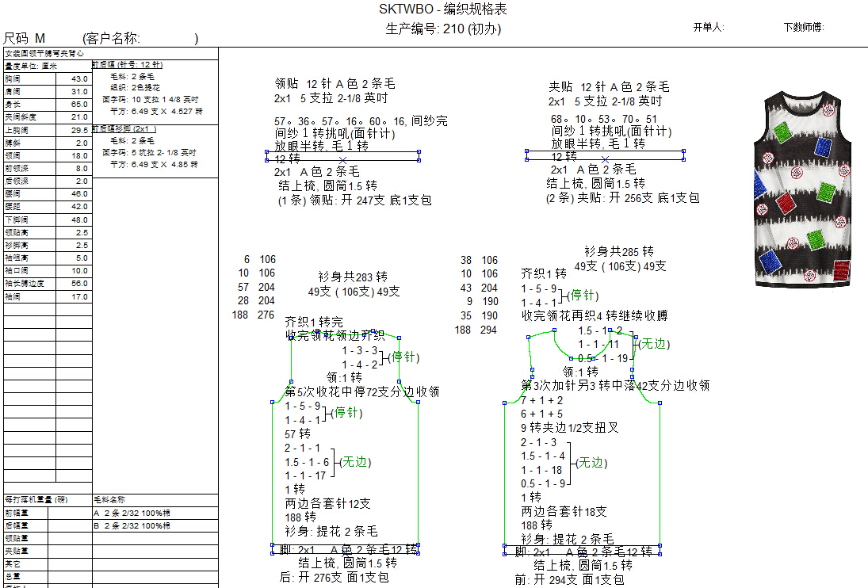Click '平方: 6.49 支 X 4.85 转'
The image size is (868, 588).
(x=154, y=164)
